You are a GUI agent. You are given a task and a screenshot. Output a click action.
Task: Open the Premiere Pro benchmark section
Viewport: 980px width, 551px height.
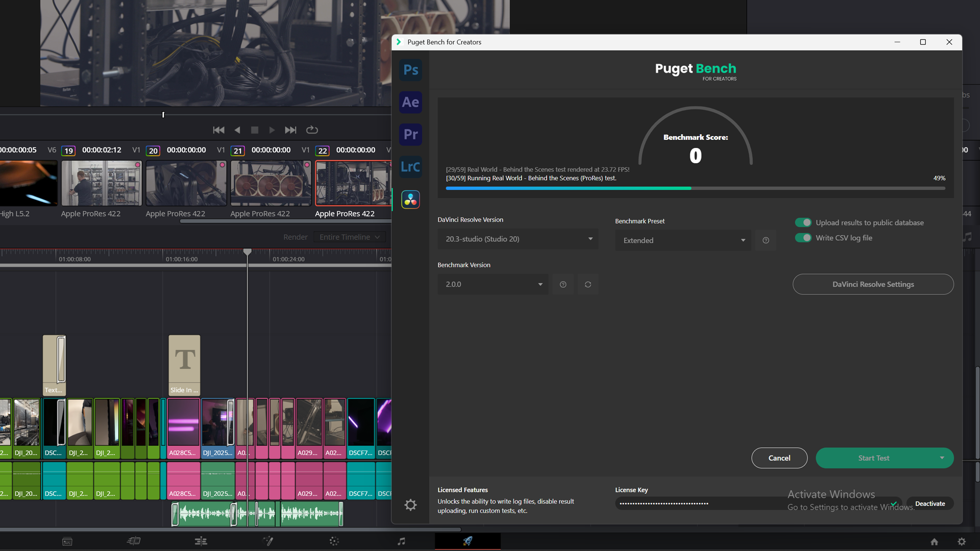point(410,134)
